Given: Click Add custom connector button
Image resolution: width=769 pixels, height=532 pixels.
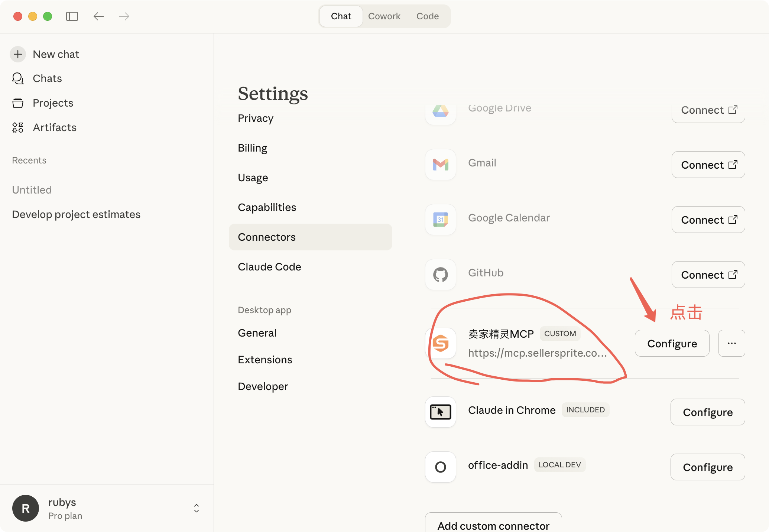Looking at the screenshot, I should [493, 525].
